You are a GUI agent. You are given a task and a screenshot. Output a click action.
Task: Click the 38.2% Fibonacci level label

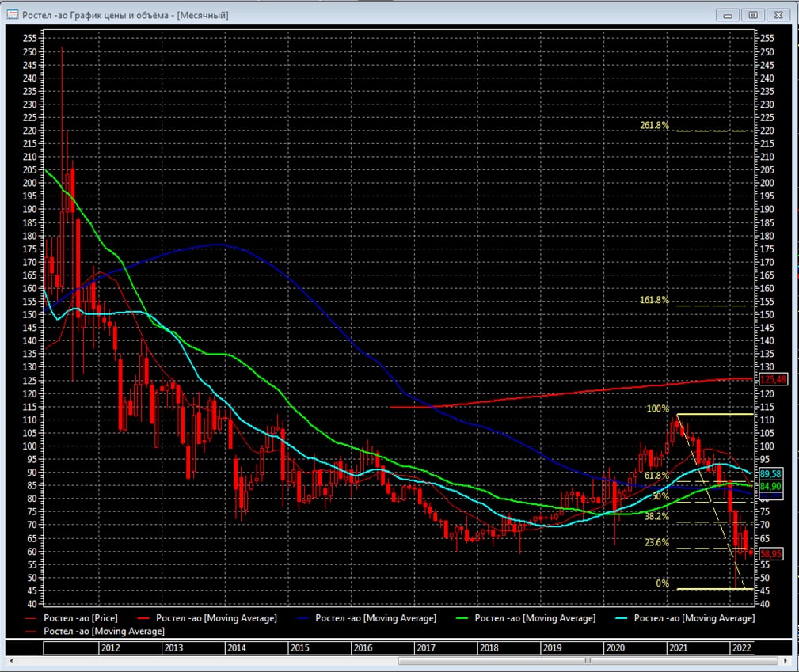(656, 517)
